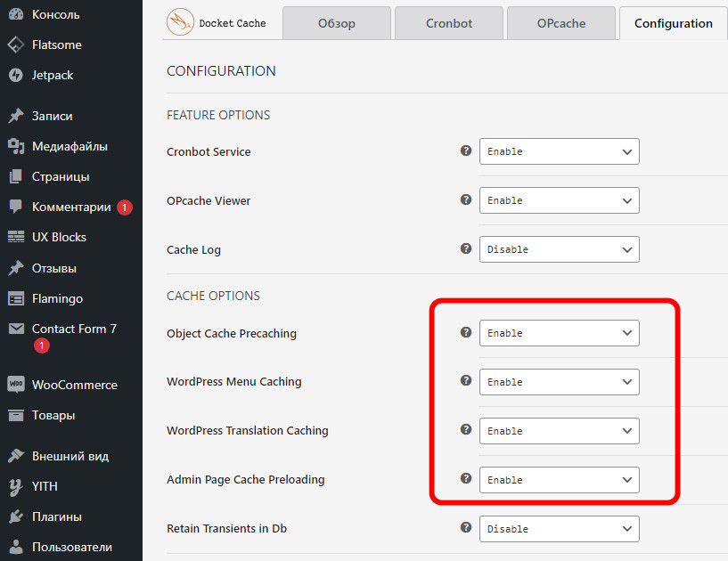Open WooCommerce in the sidebar

74,385
